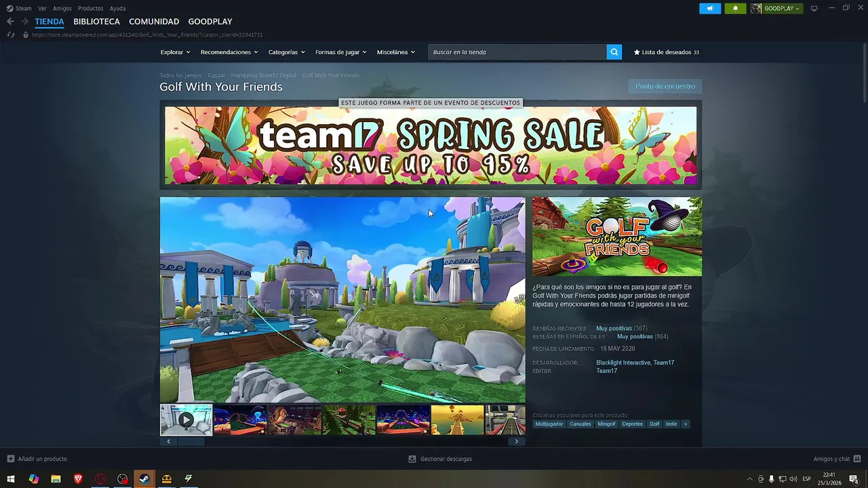Open File Explorer from the taskbar

[56, 479]
